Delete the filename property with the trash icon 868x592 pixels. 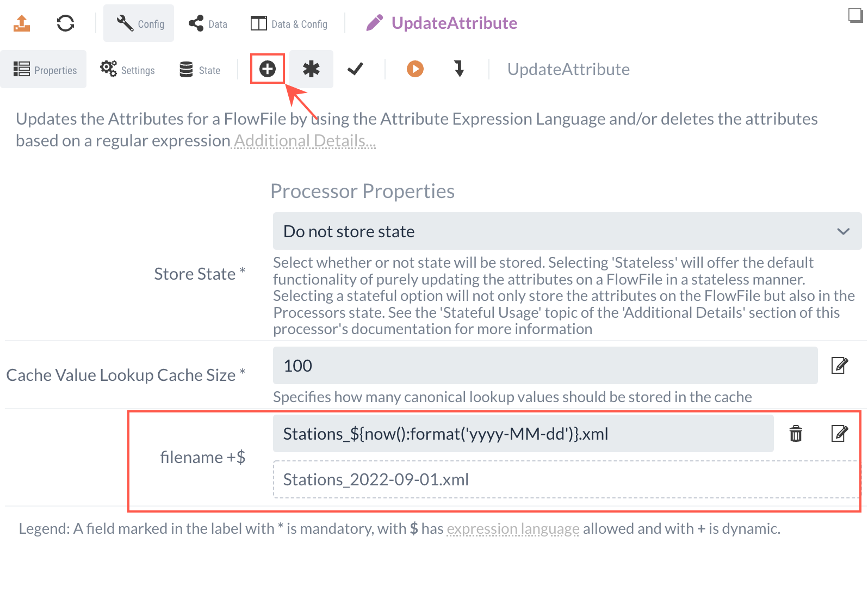[796, 434]
